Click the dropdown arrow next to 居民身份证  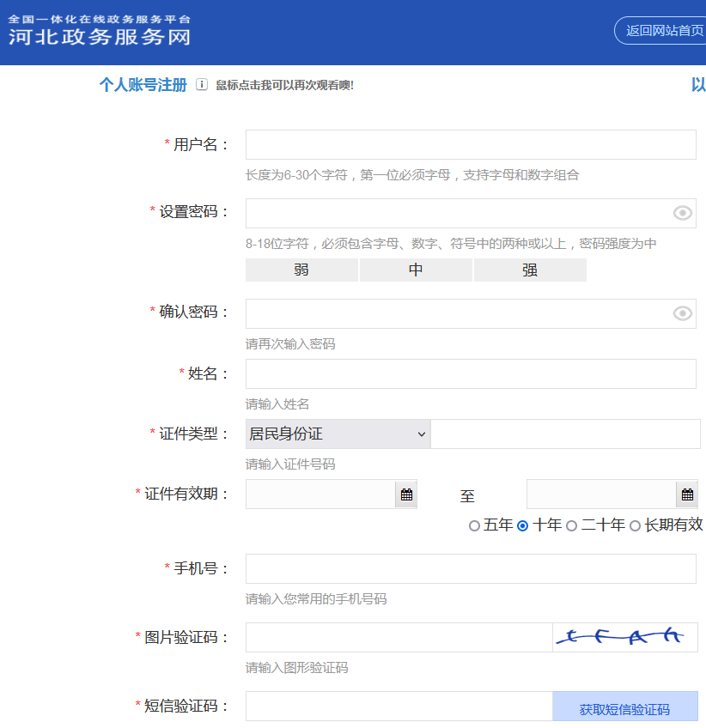[x=421, y=434]
